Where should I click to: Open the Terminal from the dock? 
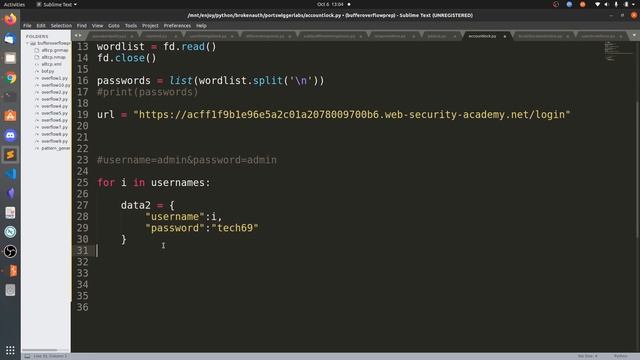(x=10, y=97)
